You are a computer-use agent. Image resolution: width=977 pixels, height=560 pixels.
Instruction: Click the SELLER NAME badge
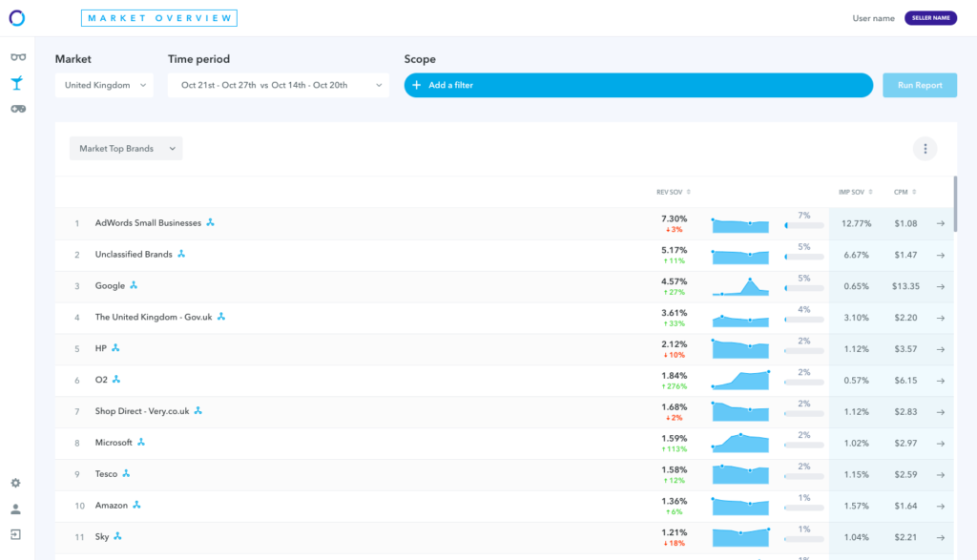click(930, 18)
